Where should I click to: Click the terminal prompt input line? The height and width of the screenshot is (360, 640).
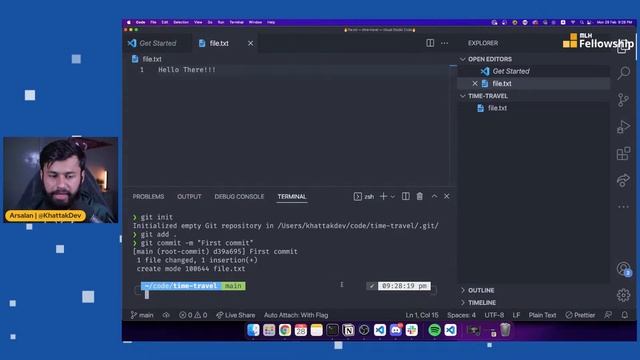286,294
